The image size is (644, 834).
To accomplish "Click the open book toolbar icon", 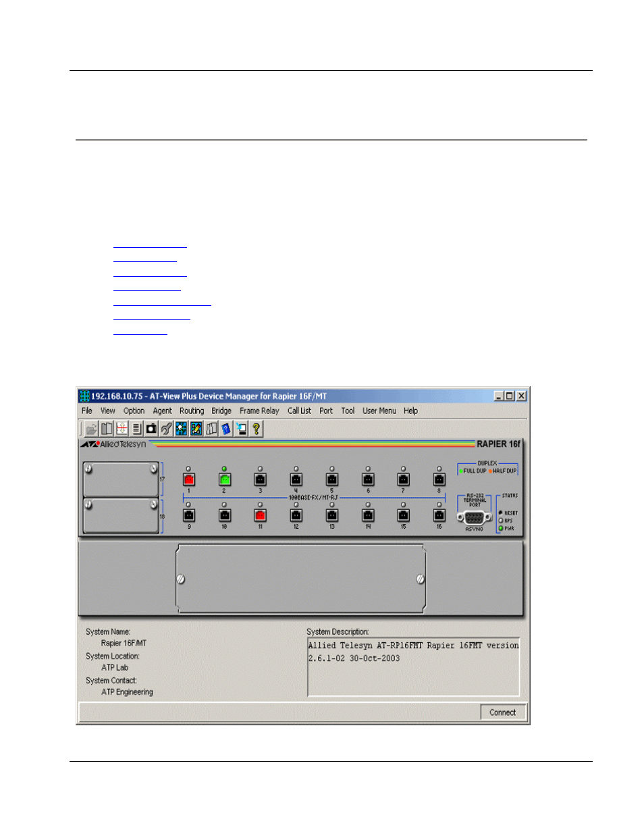I will coord(107,429).
